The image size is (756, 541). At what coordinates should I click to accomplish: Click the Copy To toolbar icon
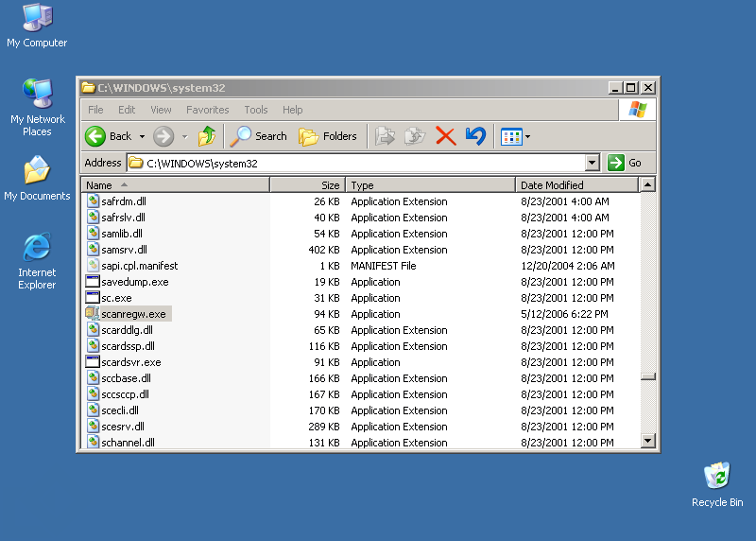(x=415, y=136)
